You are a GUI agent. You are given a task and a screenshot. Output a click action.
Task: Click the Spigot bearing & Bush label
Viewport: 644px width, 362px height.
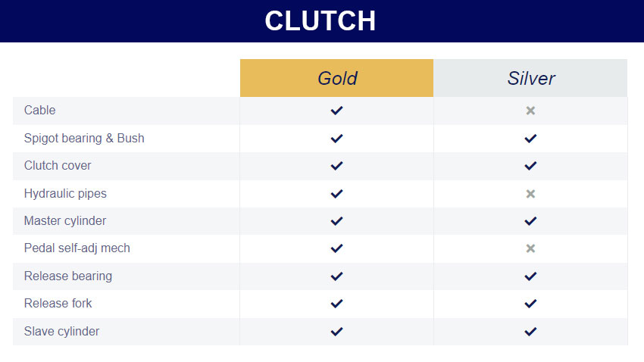point(84,139)
